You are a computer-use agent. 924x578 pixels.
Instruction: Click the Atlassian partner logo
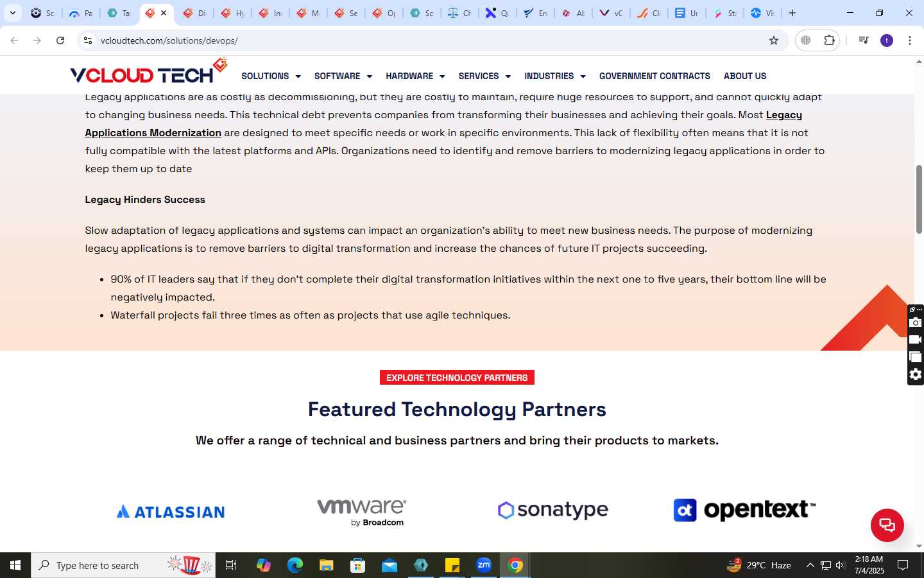point(171,512)
